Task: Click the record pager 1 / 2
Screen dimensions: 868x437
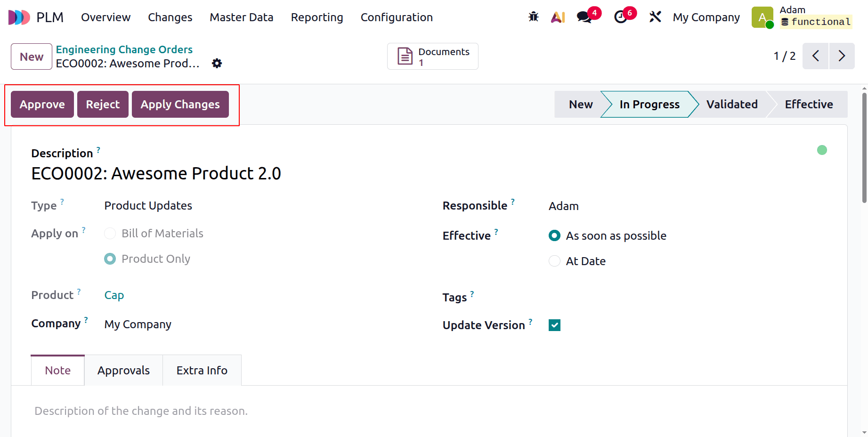Action: coord(784,56)
